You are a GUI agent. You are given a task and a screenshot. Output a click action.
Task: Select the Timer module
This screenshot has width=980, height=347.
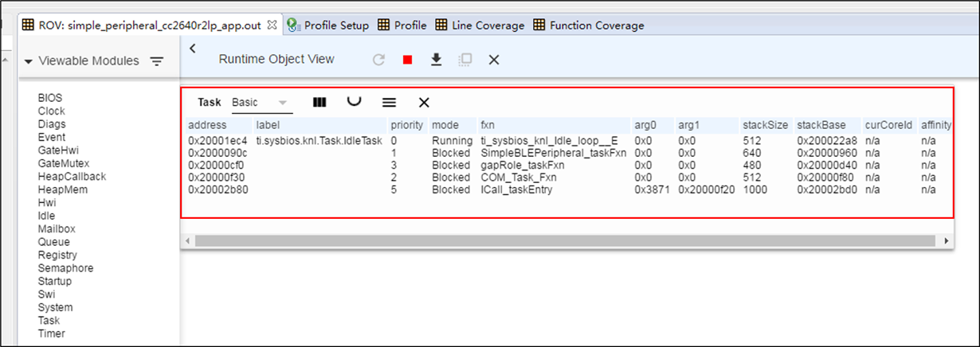tap(52, 333)
